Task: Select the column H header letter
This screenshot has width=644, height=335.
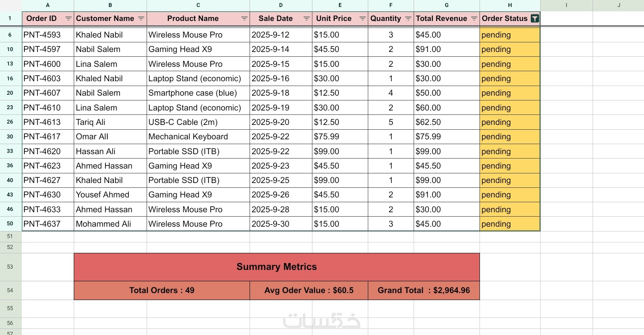Action: click(510, 5)
